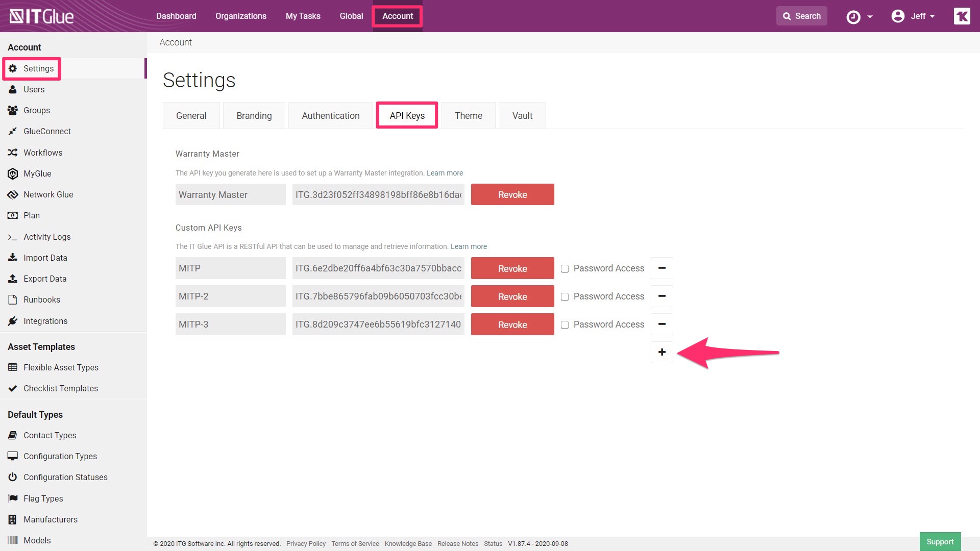Click the plus icon to add API key
Viewport: 980px width, 551px height.
click(x=661, y=352)
